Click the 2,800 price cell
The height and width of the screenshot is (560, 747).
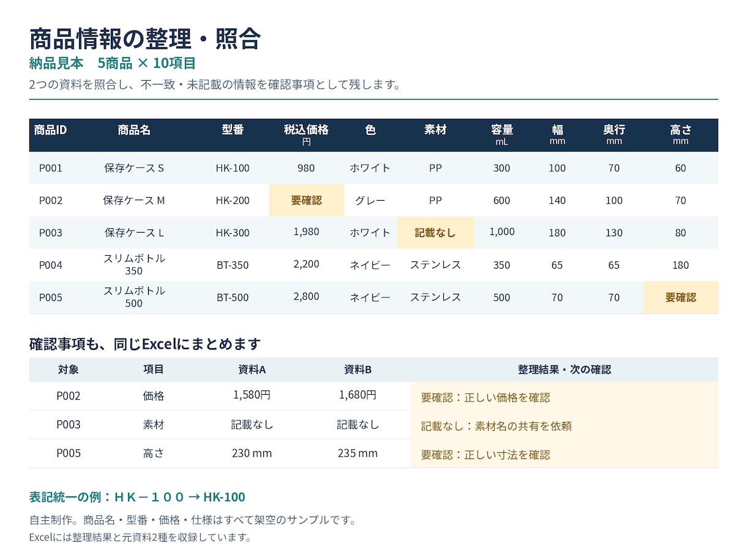tap(306, 297)
